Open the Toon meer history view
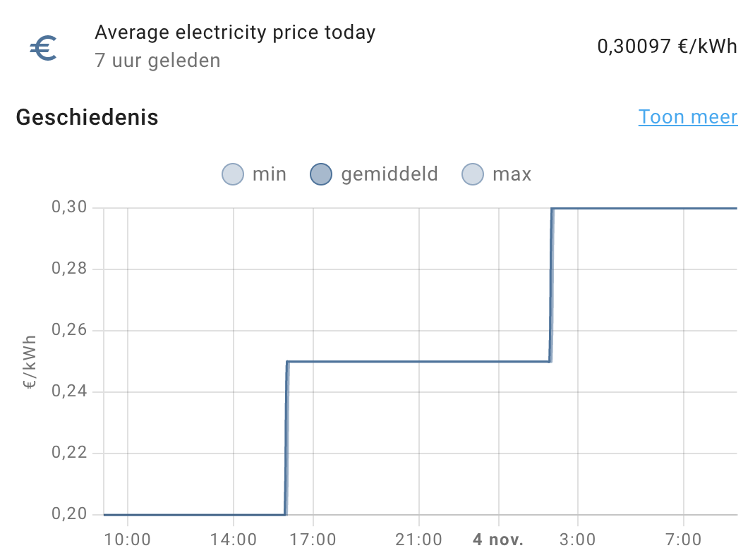Viewport: 755px width, 560px height. coord(688,116)
